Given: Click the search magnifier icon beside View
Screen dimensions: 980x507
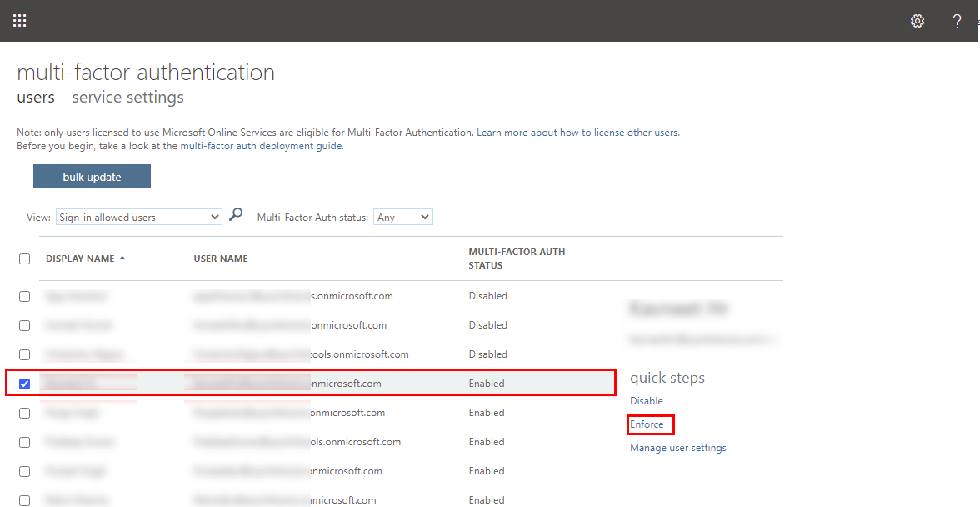Looking at the screenshot, I should click(x=236, y=215).
